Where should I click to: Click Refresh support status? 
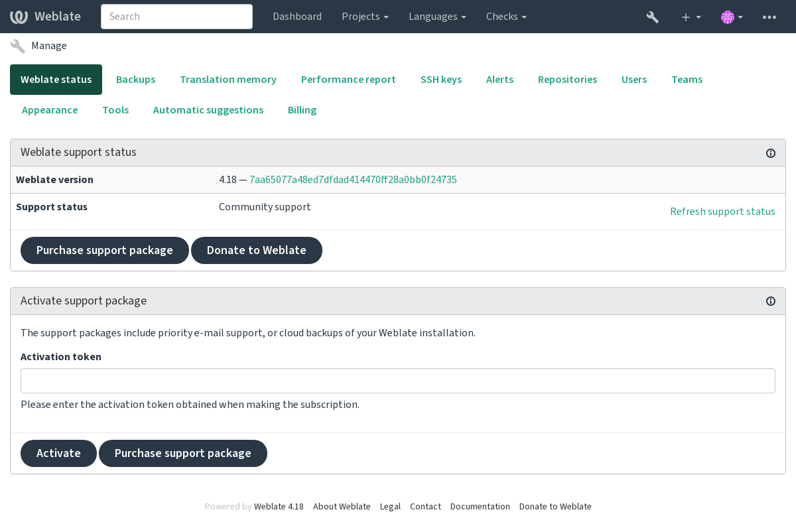coord(722,212)
